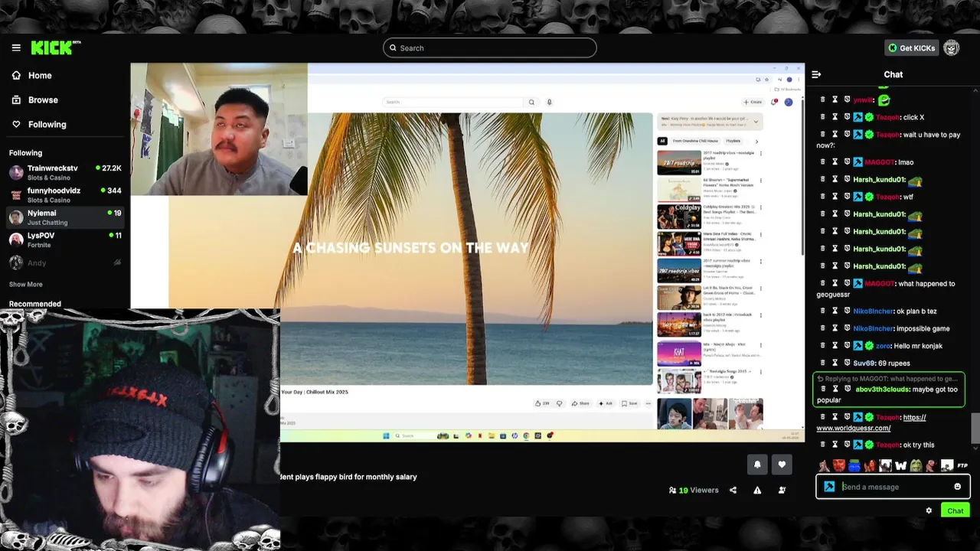Insert the W emote from quick emotes
Screen dimensions: 980x551
pos(900,465)
